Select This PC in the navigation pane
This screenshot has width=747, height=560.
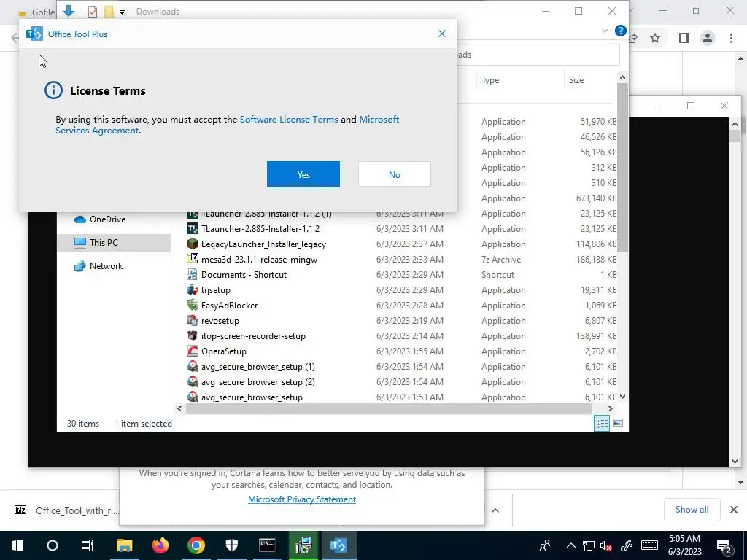point(104,243)
